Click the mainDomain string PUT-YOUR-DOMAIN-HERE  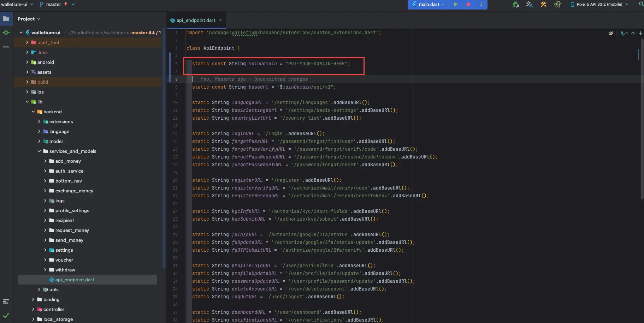click(317, 64)
